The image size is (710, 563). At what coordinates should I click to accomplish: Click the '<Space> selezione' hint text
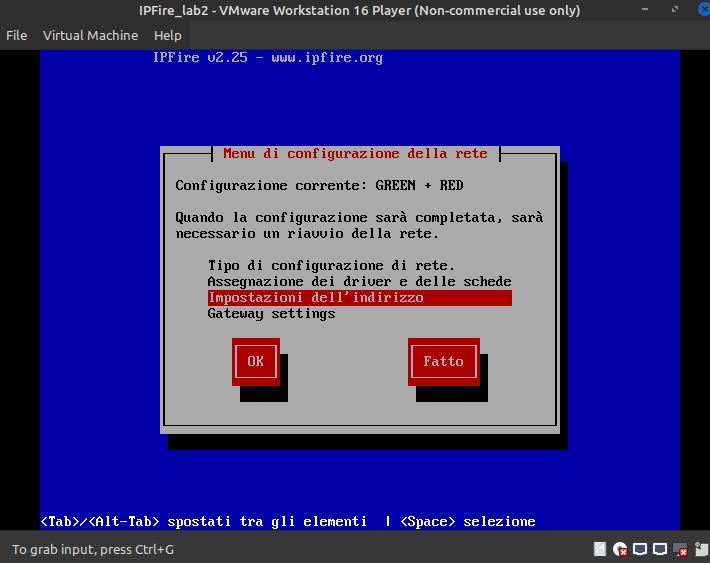coord(468,521)
